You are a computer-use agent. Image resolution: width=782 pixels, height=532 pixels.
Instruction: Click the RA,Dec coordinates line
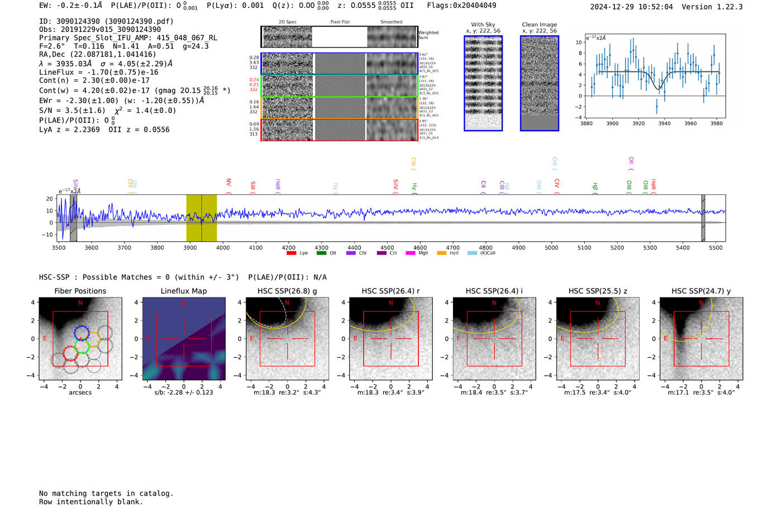[x=98, y=55]
